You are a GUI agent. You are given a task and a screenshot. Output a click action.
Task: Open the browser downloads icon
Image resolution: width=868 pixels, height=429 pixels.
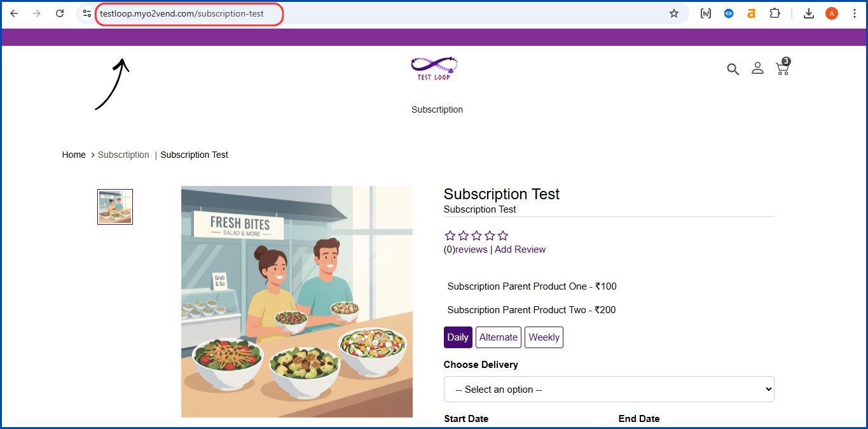(x=808, y=13)
